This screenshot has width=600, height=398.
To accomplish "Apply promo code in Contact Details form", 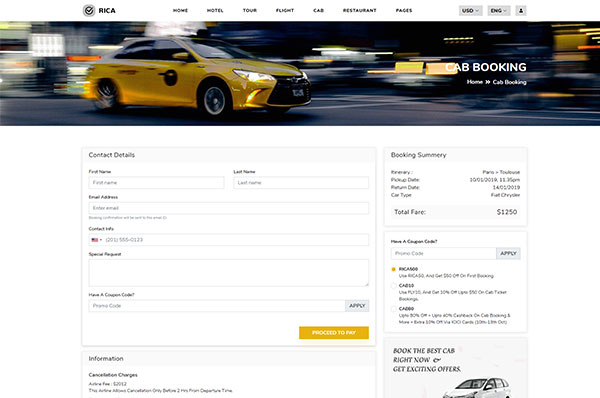I will pos(357,306).
